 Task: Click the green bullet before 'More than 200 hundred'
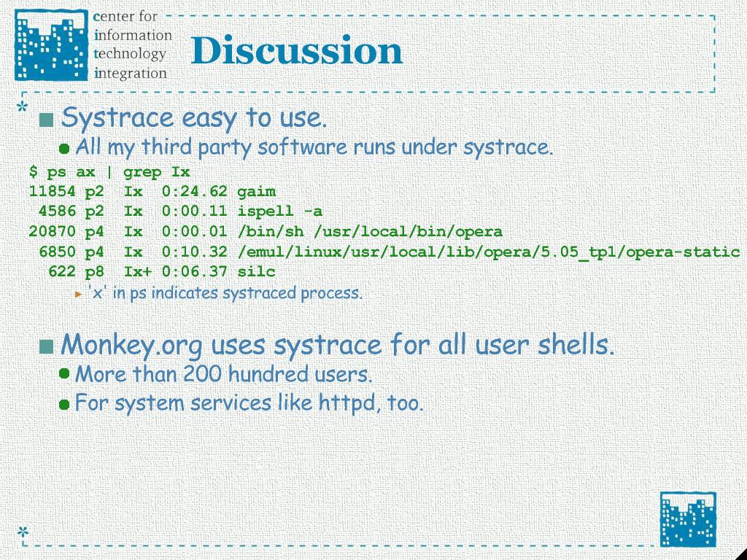pyautogui.click(x=64, y=375)
